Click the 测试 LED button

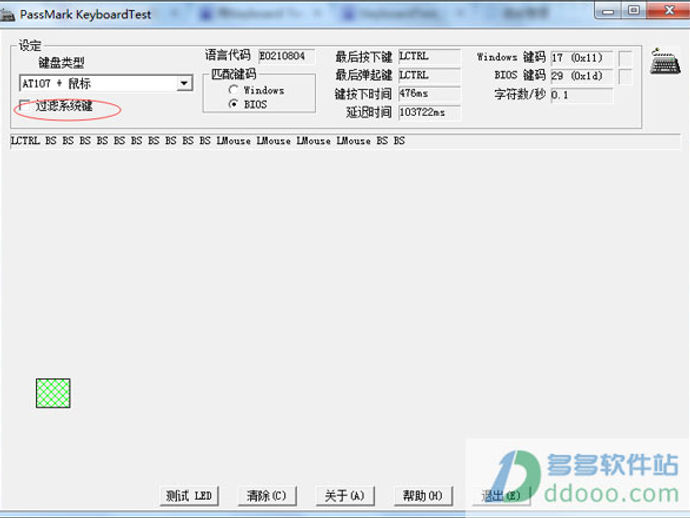(x=189, y=496)
